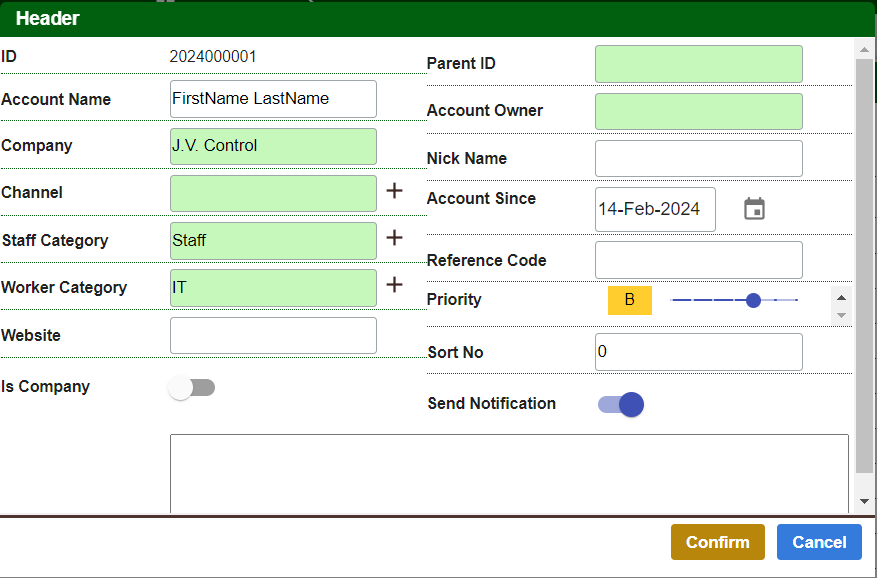Click the plus icon beside Staff Category
The width and height of the screenshot is (877, 578).
[395, 238]
